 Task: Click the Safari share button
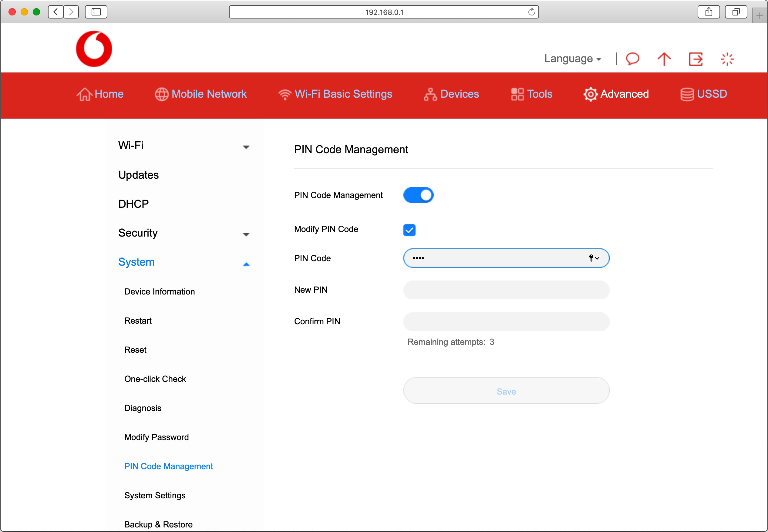(x=709, y=12)
